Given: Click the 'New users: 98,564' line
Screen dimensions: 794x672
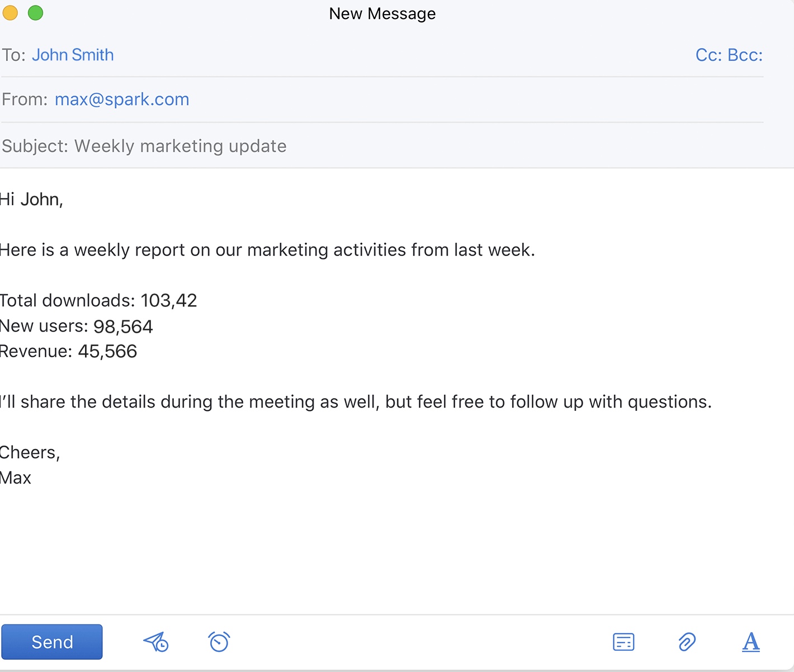Looking at the screenshot, I should pyautogui.click(x=77, y=326).
